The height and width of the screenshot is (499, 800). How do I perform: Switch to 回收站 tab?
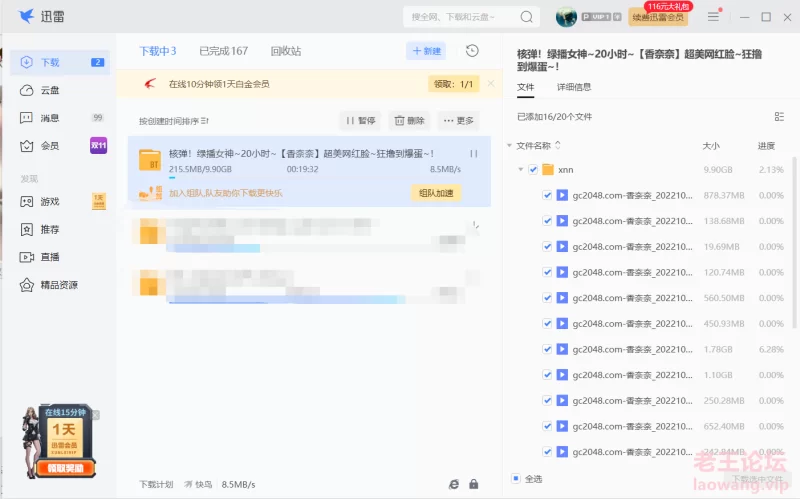point(286,51)
